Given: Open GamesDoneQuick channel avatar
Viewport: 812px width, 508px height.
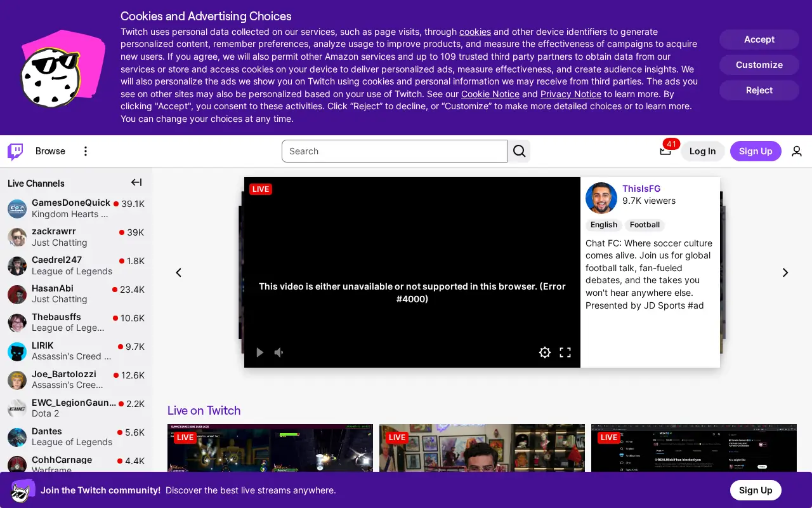Looking at the screenshot, I should pos(17,209).
